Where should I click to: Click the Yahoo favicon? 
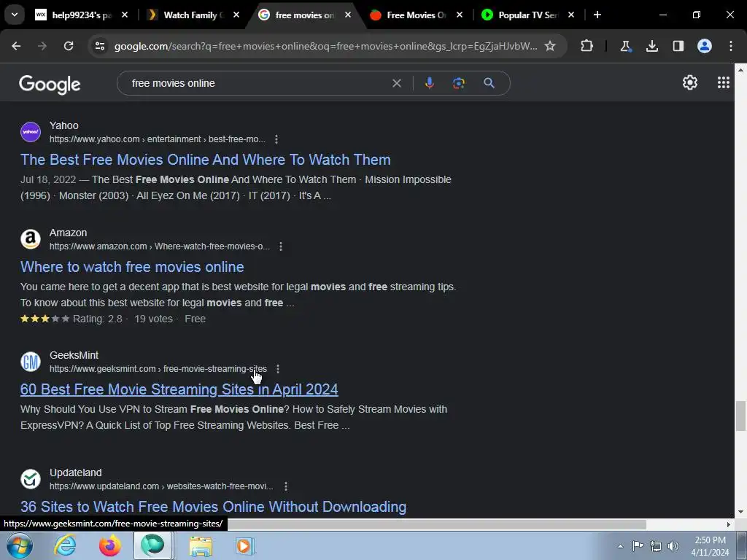[31, 132]
